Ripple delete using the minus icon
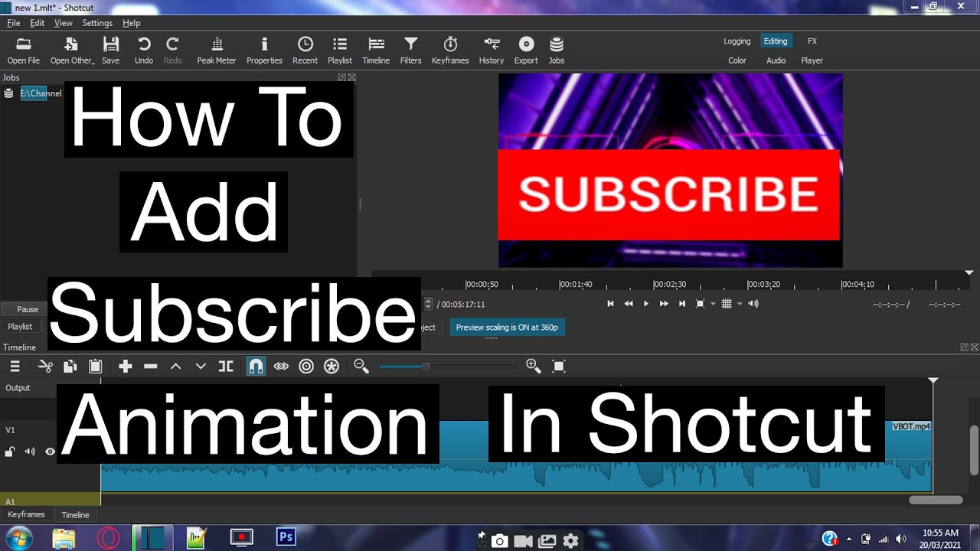980x551 pixels. click(151, 367)
